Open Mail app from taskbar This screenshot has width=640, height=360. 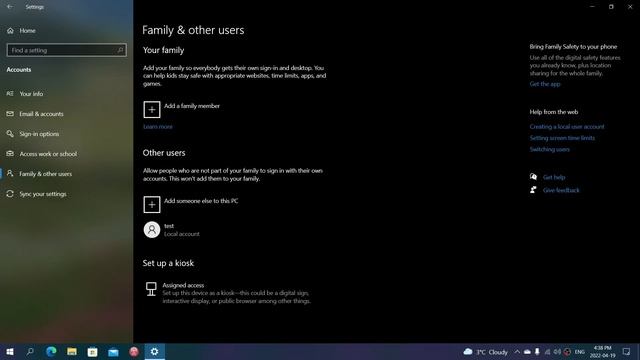click(113, 351)
